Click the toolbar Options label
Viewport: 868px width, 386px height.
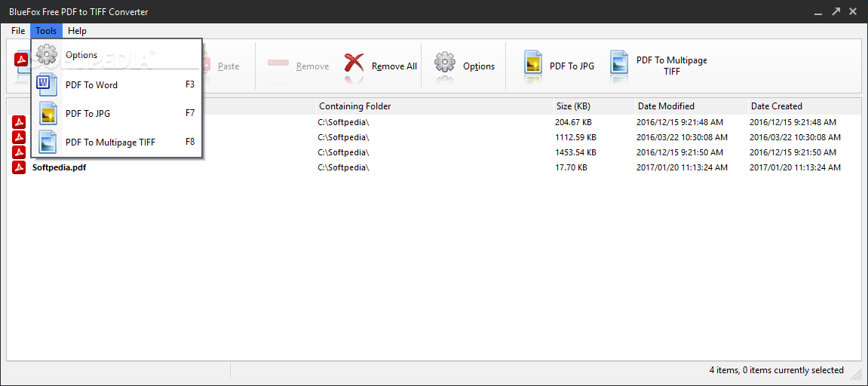[x=479, y=66]
